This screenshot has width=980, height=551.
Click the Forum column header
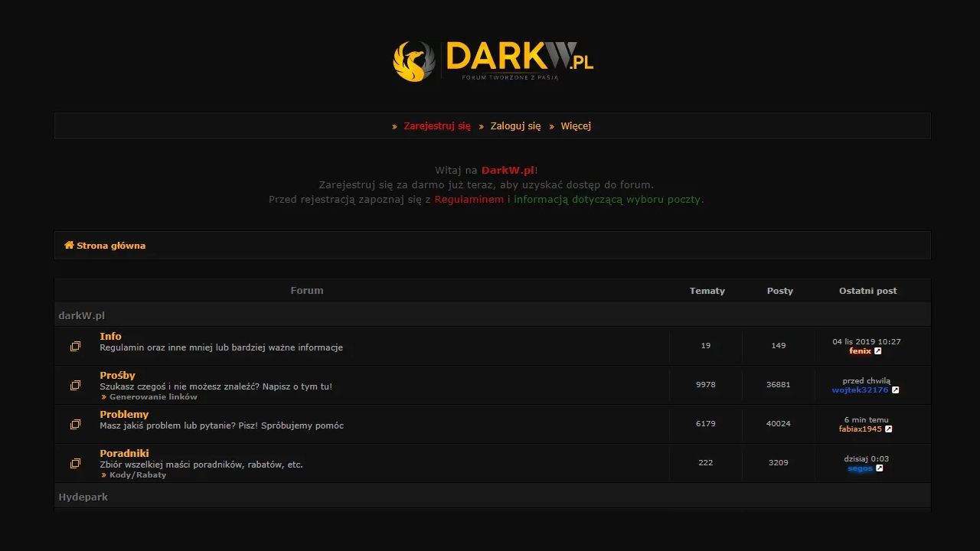point(307,291)
